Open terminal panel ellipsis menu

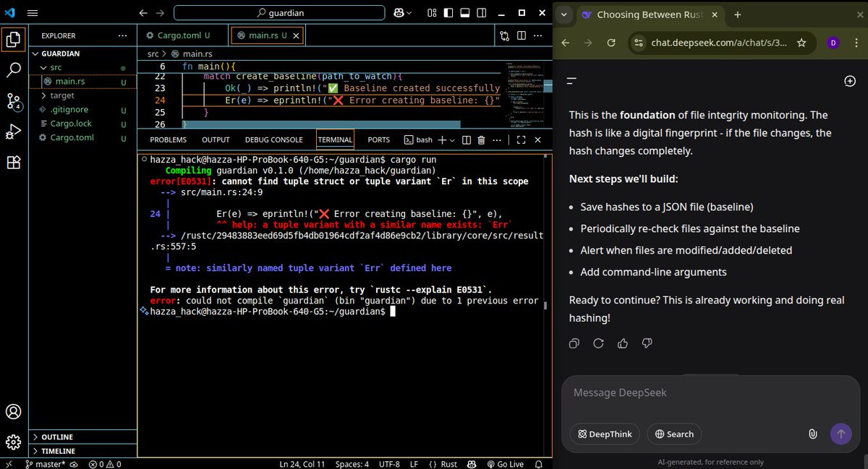point(498,139)
